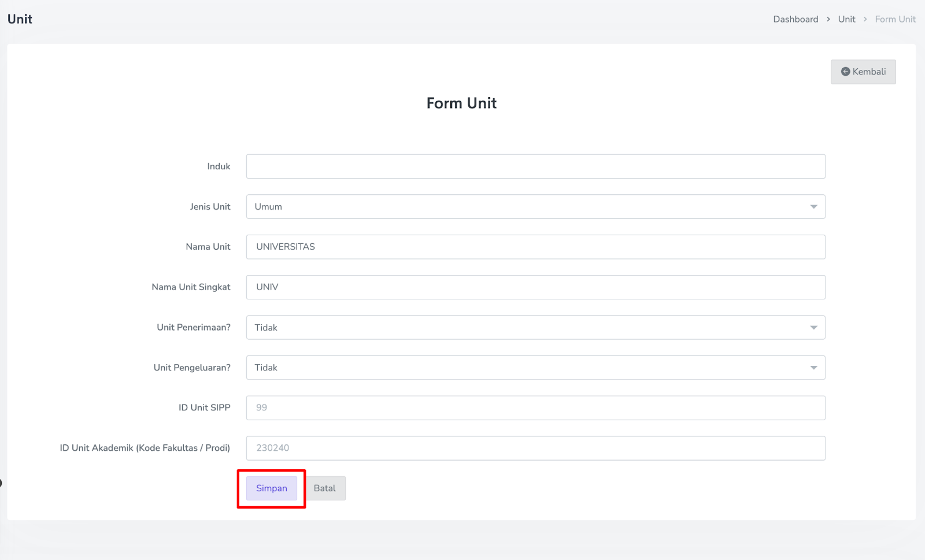Go to Dashboard in the breadcrumb
The image size is (925, 560).
point(795,19)
